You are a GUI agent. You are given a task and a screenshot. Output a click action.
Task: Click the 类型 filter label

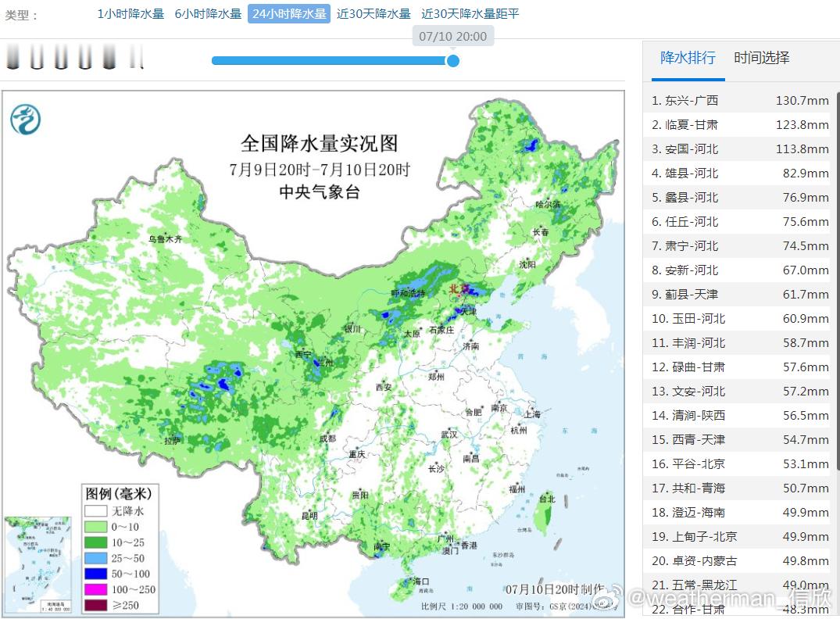pyautogui.click(x=20, y=15)
